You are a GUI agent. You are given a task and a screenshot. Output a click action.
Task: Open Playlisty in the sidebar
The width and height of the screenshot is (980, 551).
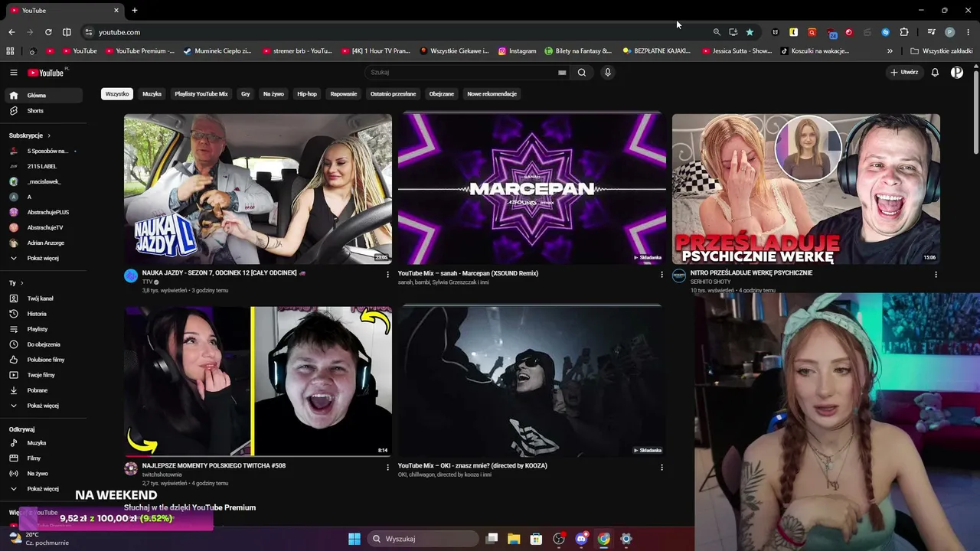[42, 329]
